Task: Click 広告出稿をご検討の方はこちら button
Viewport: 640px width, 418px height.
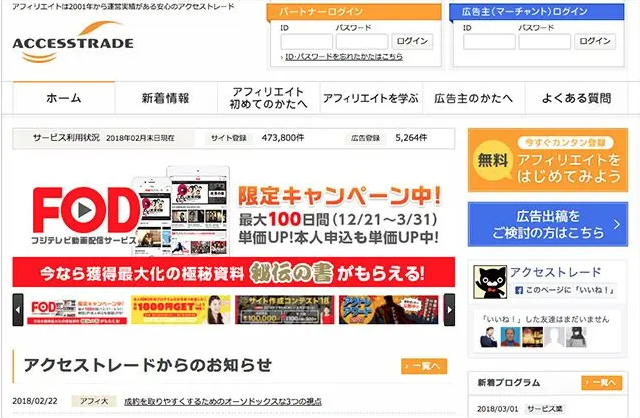Action: click(x=548, y=224)
